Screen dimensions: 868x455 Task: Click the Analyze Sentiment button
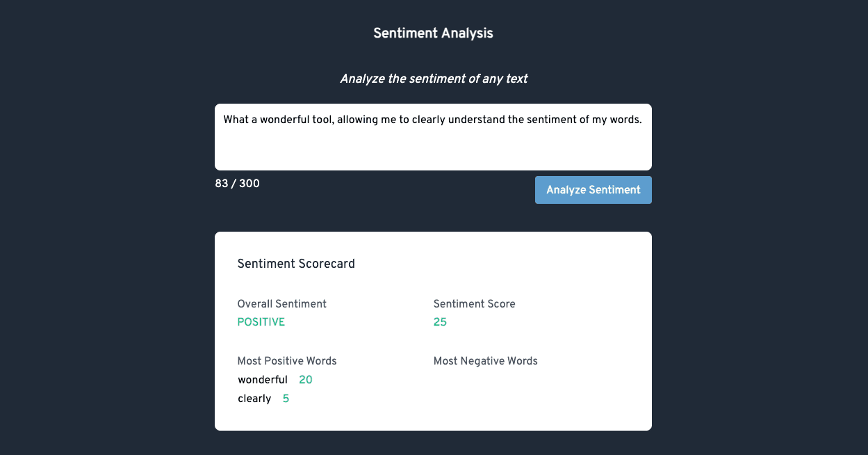click(x=593, y=190)
